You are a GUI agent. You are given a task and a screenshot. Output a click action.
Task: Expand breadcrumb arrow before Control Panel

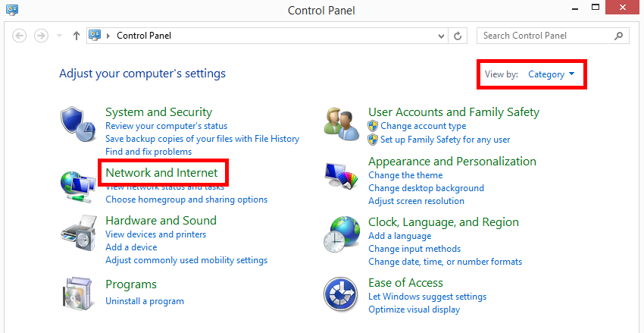[108, 36]
